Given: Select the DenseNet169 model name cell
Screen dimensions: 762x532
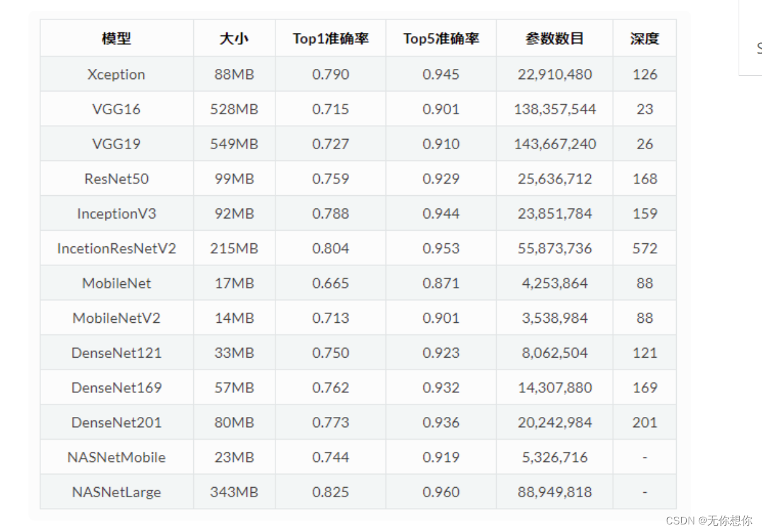Looking at the screenshot, I should [116, 387].
